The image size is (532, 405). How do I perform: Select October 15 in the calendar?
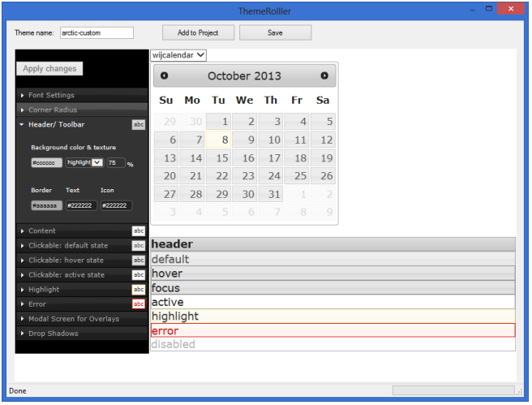(219, 158)
